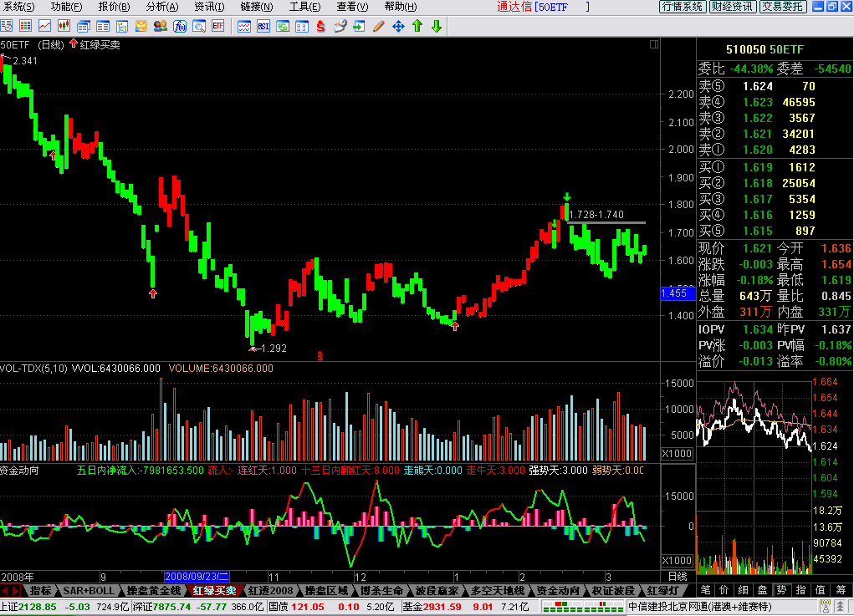Open the 报价(B) menu

click(x=114, y=7)
